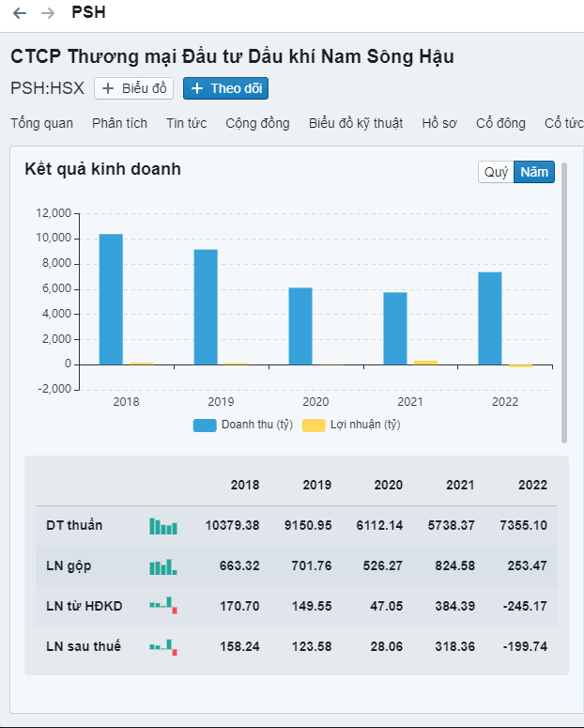Open the Biểu đồ kỹ thuật tab

[355, 123]
